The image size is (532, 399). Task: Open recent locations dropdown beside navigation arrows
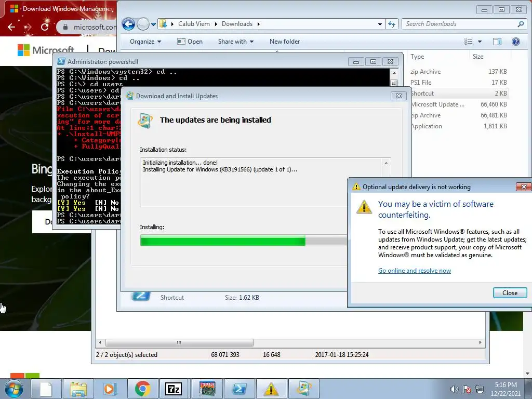pyautogui.click(x=153, y=24)
